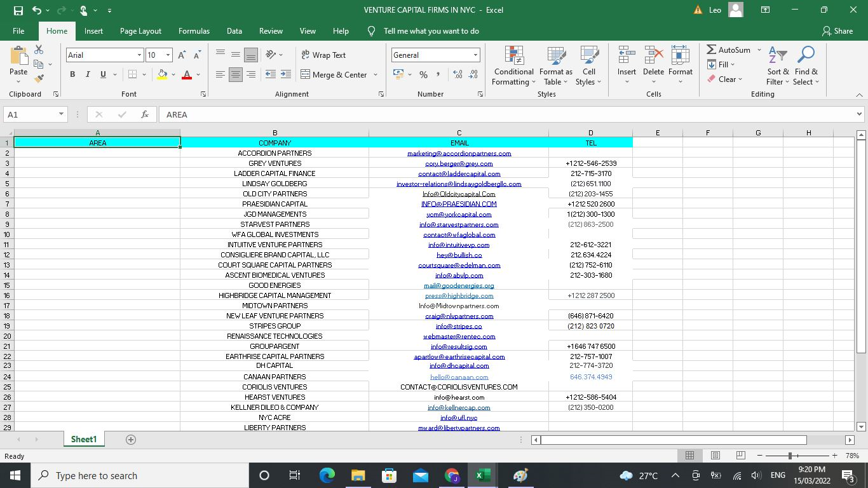Screen dimensions: 868x488
Task: Open the Borders icon in Font group
Action: pos(132,74)
